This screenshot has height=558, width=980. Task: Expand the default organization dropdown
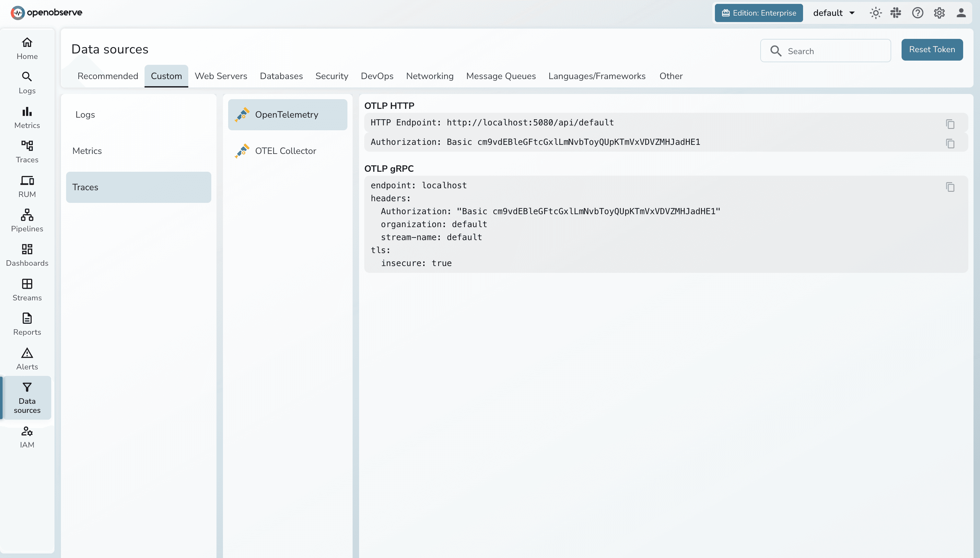pos(834,13)
